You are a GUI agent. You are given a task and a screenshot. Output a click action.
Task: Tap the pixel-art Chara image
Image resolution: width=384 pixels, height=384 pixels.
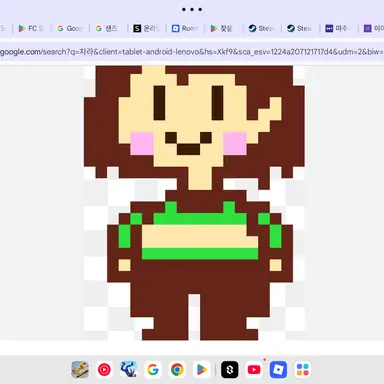point(194,203)
